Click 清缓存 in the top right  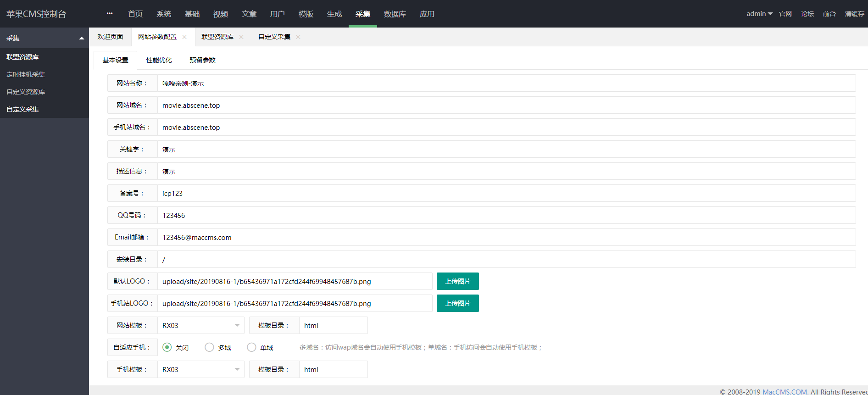(854, 14)
